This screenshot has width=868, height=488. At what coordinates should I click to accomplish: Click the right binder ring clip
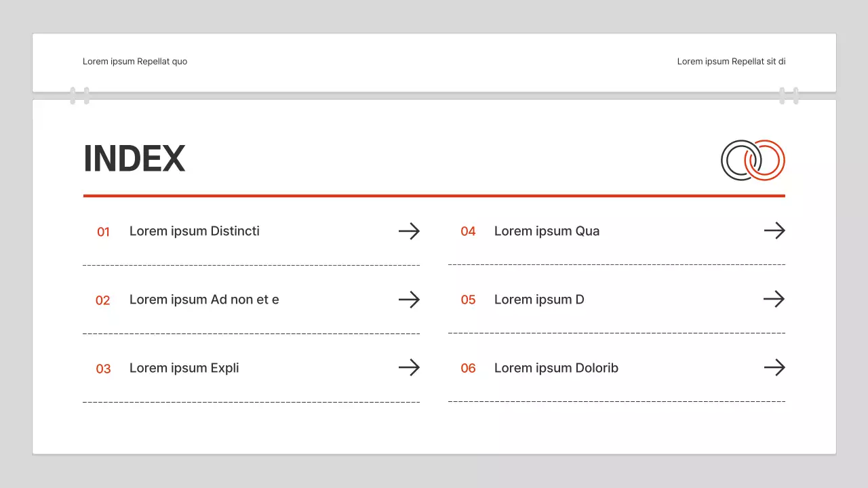point(789,96)
